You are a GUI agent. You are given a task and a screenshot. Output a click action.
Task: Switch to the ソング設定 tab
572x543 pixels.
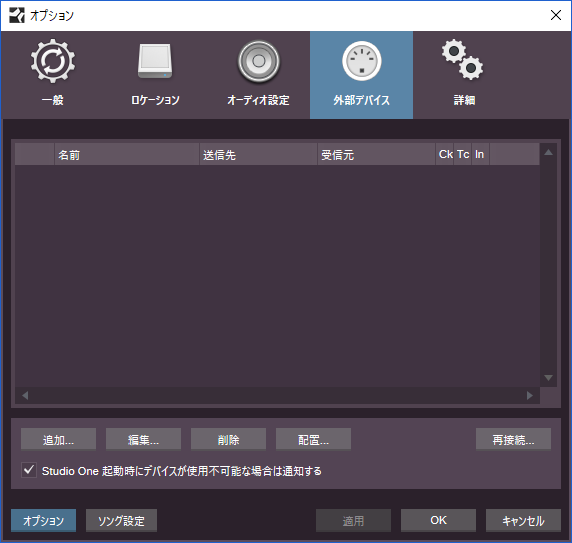pyautogui.click(x=121, y=520)
